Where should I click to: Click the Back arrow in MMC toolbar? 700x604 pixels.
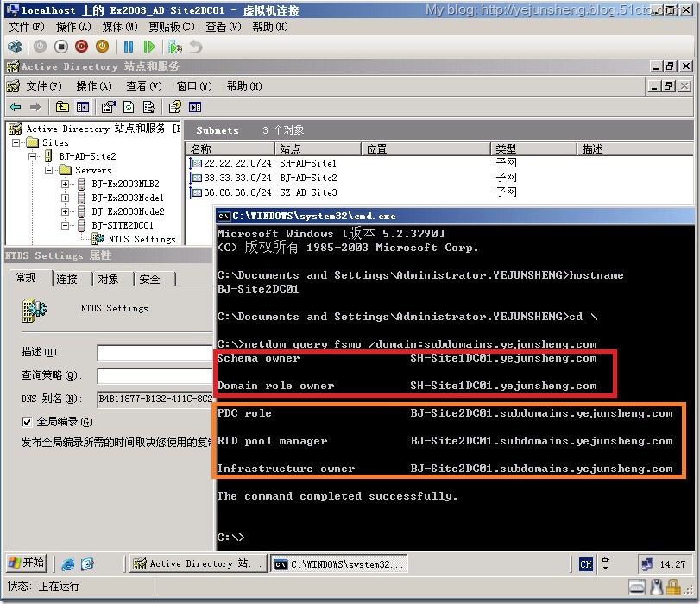pos(16,107)
